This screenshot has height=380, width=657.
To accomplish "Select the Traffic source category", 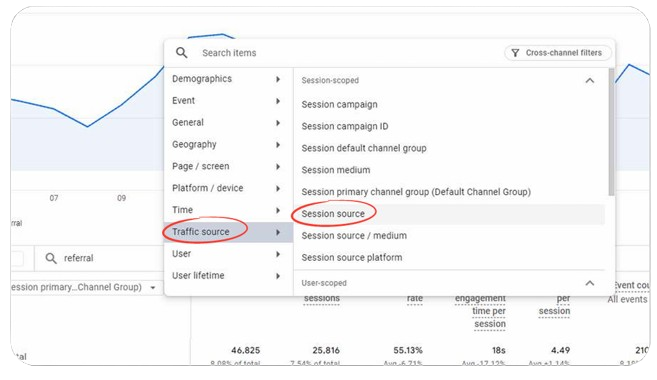I will click(x=228, y=232).
